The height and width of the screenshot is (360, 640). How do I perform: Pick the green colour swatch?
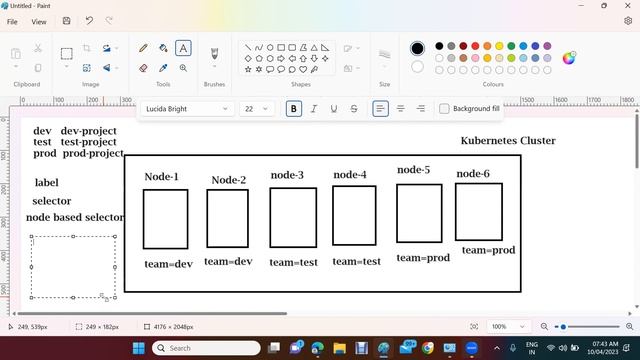[511, 46]
